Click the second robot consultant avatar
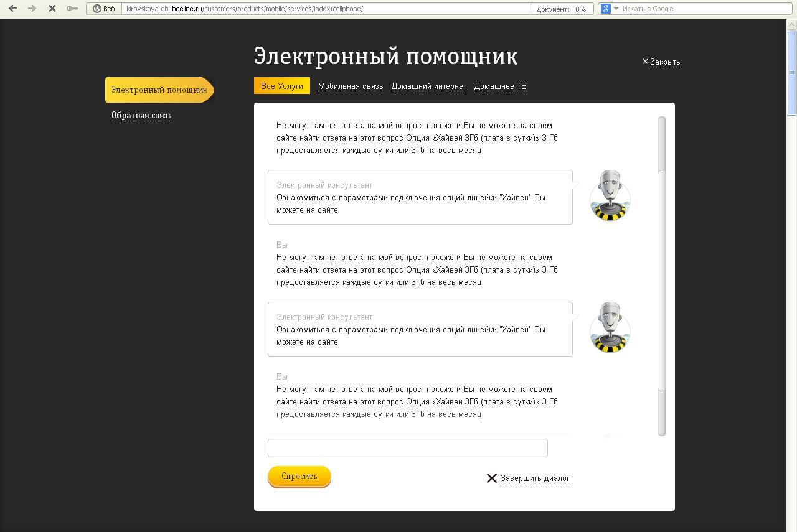The image size is (797, 532). pyautogui.click(x=610, y=328)
